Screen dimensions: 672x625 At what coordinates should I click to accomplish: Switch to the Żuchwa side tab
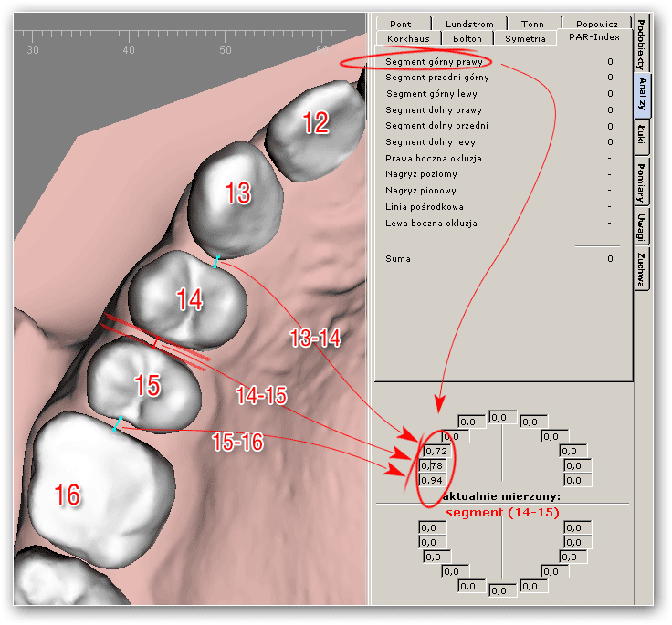(641, 269)
